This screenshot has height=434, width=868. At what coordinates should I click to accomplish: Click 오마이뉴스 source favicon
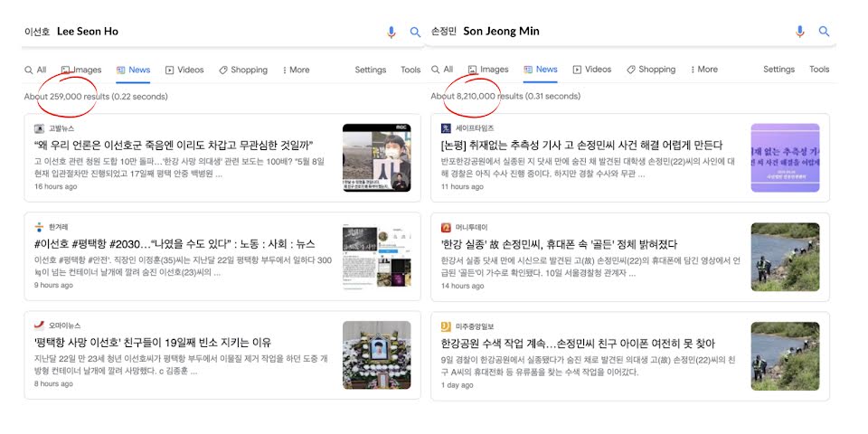(x=39, y=325)
